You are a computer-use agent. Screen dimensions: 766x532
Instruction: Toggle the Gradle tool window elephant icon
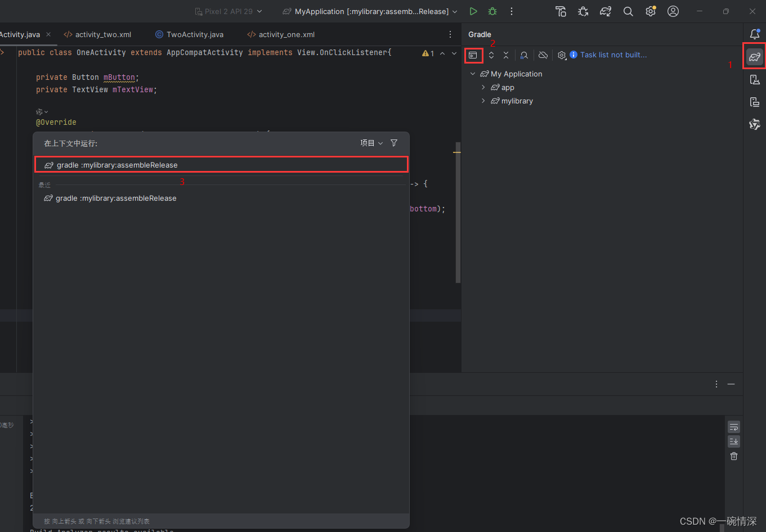point(755,57)
